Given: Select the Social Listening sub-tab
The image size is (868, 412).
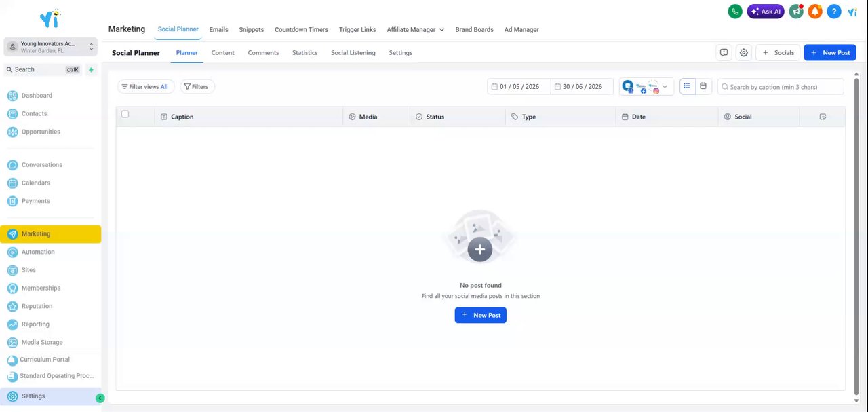Looking at the screenshot, I should tap(353, 53).
